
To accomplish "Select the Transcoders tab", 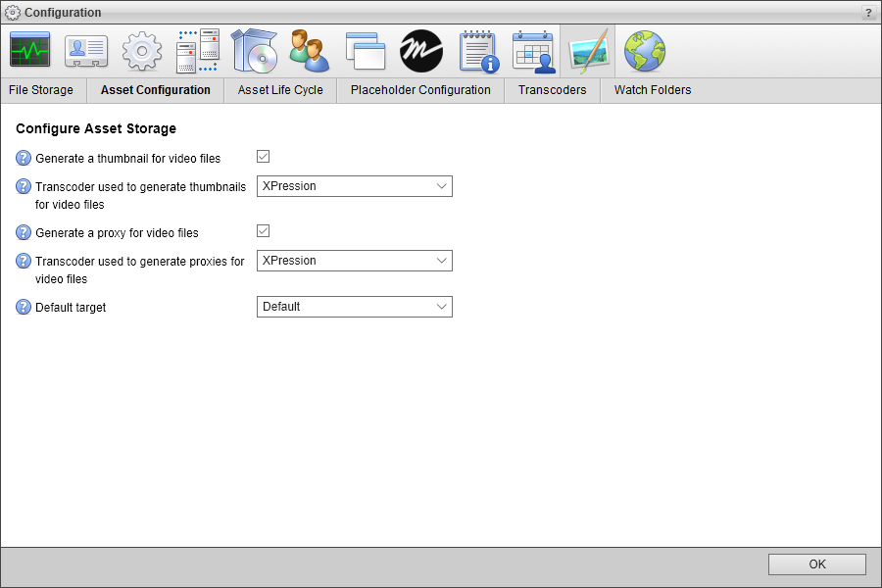I will [552, 89].
